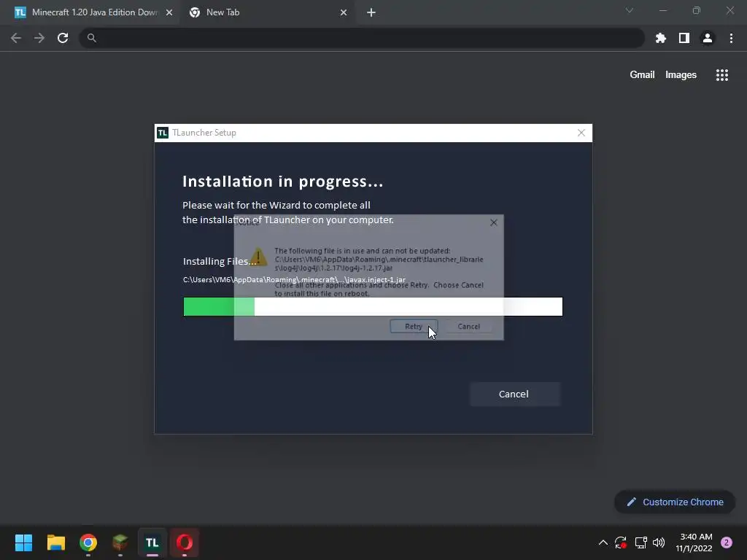Open the Chrome three-dot menu
The width and height of the screenshot is (747, 560).
tap(731, 38)
